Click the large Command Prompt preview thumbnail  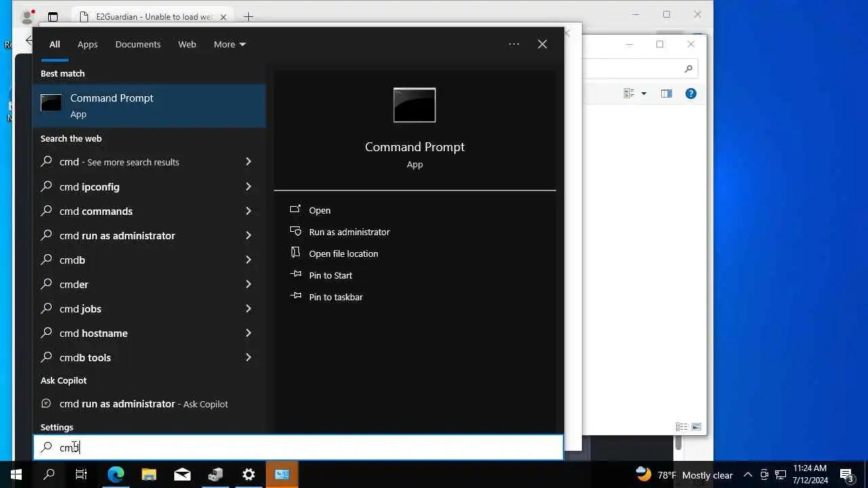pyautogui.click(x=414, y=105)
